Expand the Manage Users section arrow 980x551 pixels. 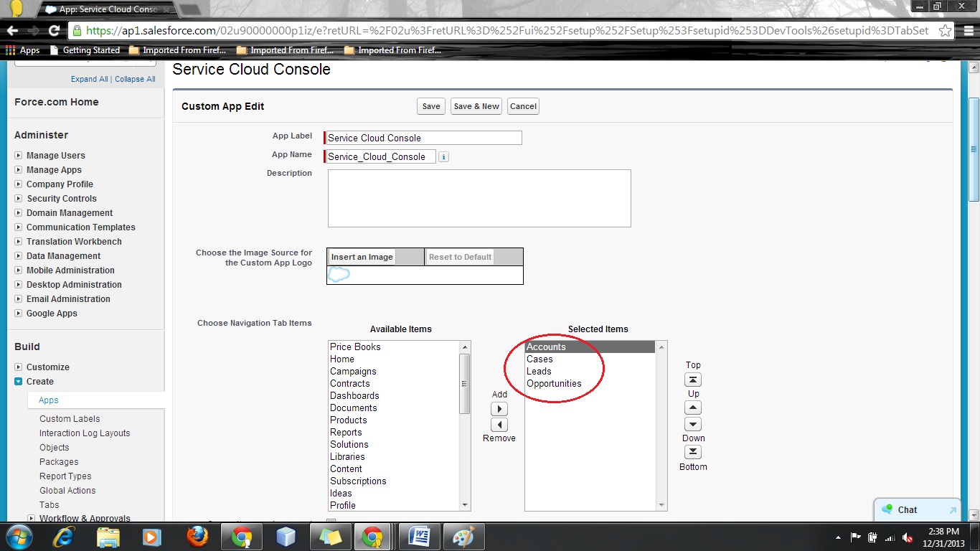pyautogui.click(x=19, y=156)
